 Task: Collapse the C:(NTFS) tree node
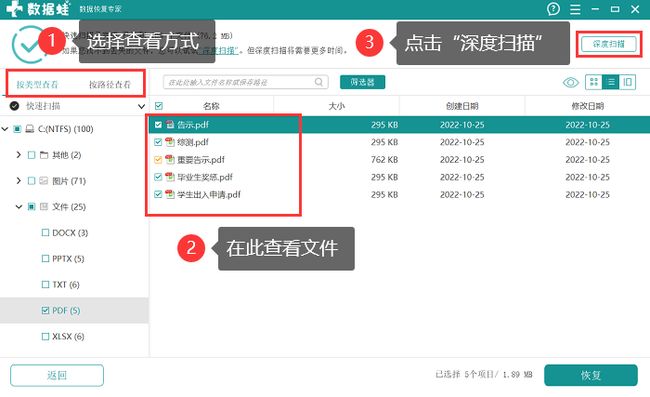coord(5,129)
